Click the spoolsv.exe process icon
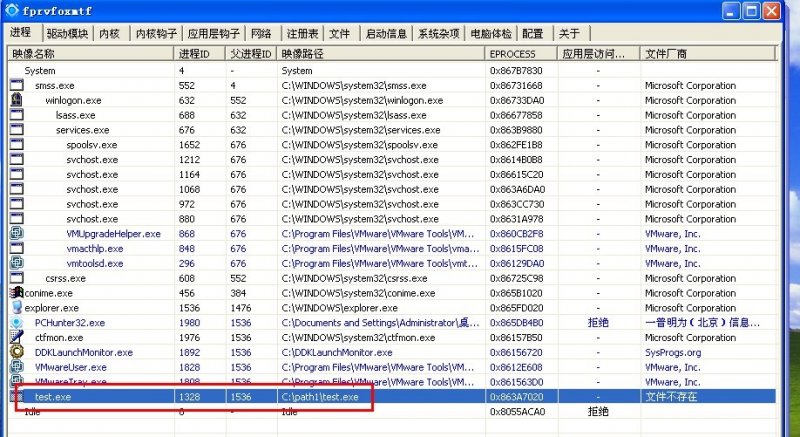The height and width of the screenshot is (437, 800). [16, 144]
